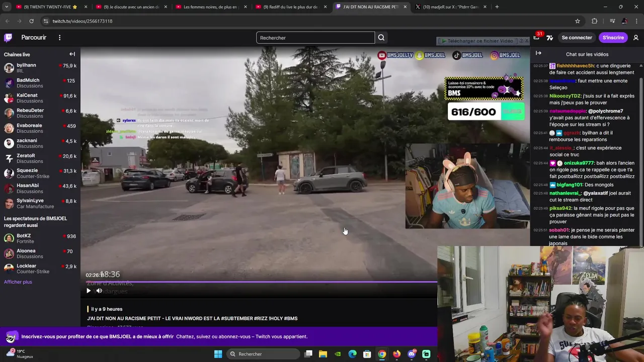Click the address bar URL
This screenshot has width=644, height=362.
coord(83,21)
